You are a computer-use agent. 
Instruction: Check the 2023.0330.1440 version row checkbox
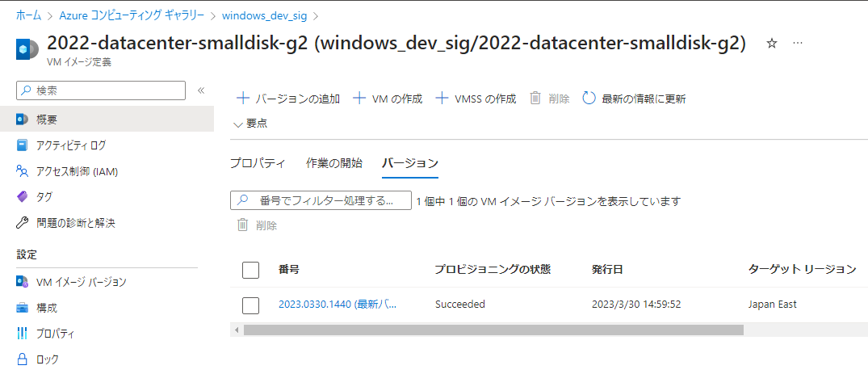coord(251,305)
